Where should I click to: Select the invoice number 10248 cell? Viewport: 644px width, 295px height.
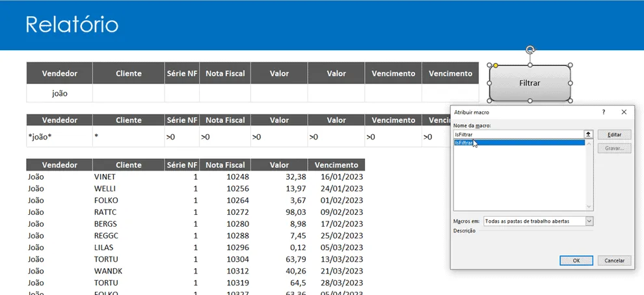(x=225, y=177)
